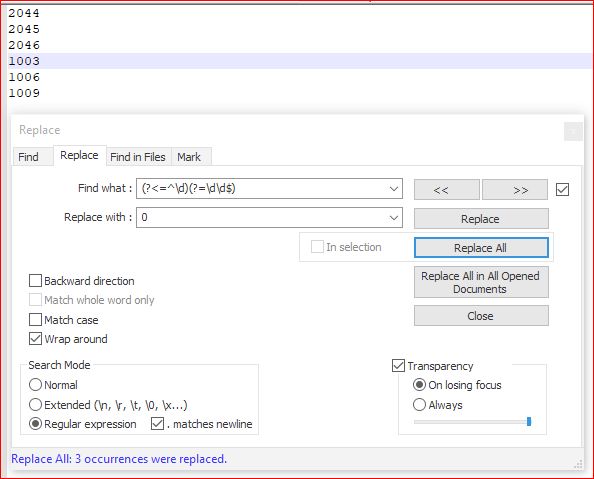
Task: Click the Replace All button
Action: click(481, 247)
